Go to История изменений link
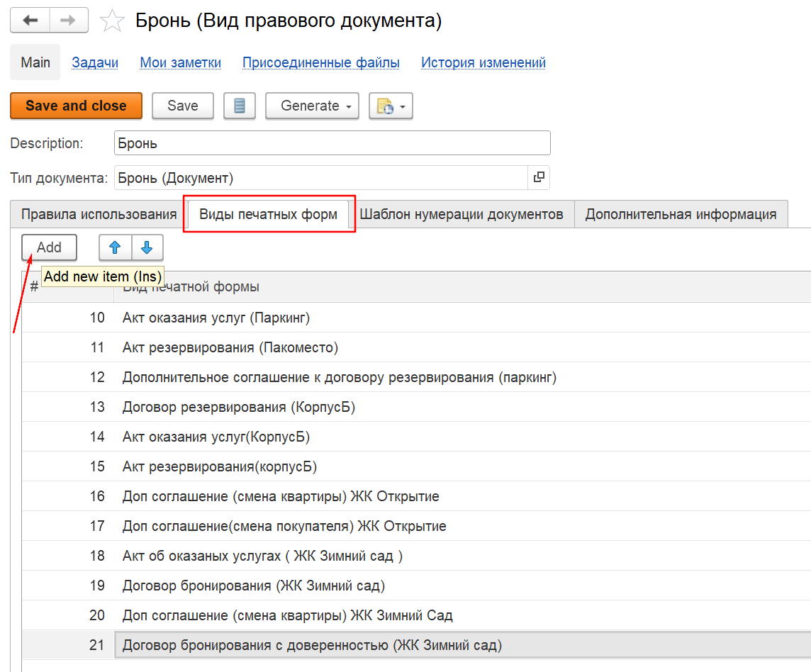The height and width of the screenshot is (672, 811). click(x=483, y=62)
